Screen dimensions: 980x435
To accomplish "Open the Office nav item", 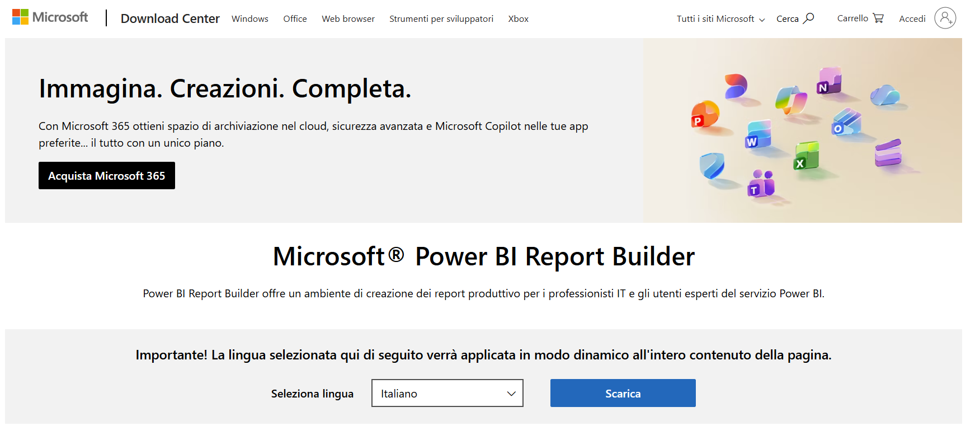I will (295, 19).
